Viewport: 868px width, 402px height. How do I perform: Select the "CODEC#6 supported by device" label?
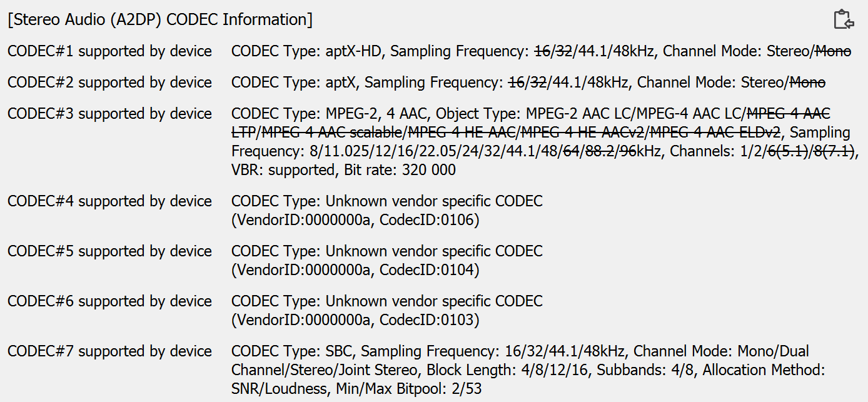click(109, 301)
